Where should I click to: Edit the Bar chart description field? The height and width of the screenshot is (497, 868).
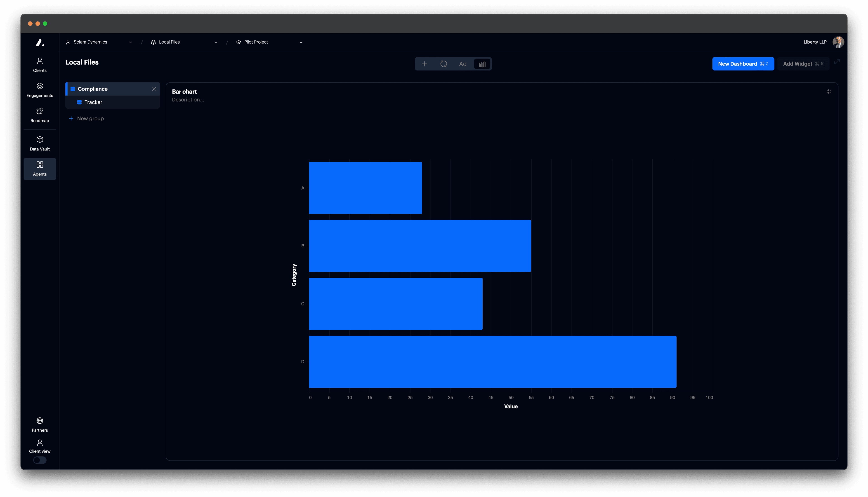[188, 99]
